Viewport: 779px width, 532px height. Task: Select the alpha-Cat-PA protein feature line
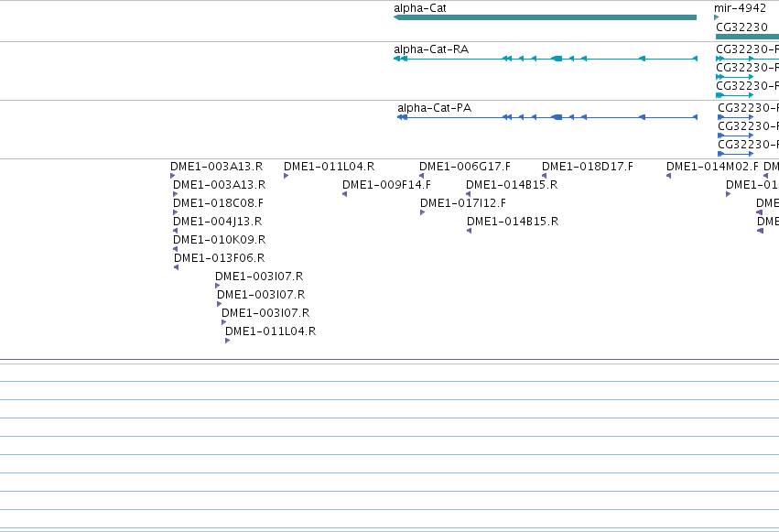tap(547, 117)
